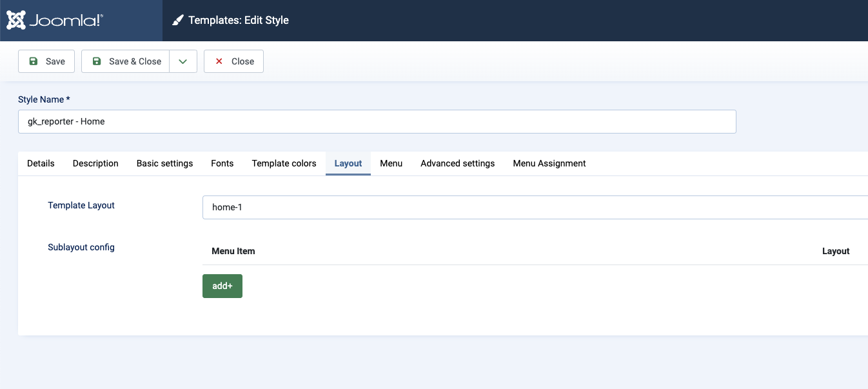Focus the Style Name text field
Screen dimensions: 868x389
pyautogui.click(x=377, y=121)
